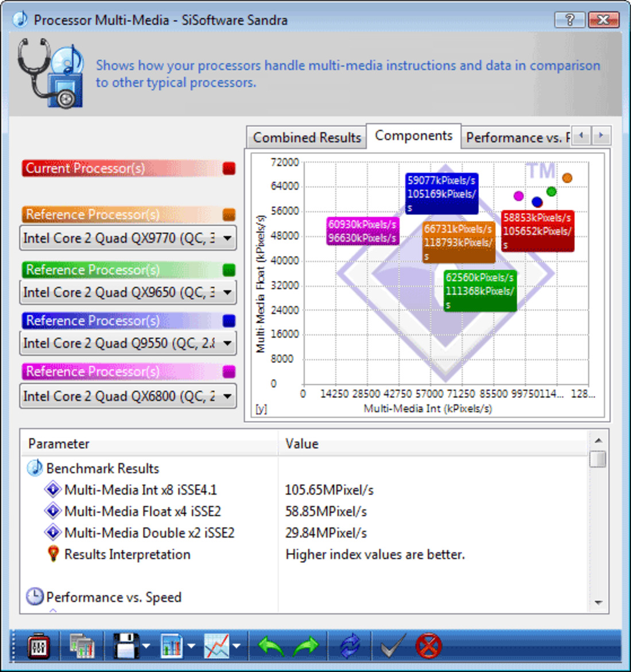Click the Multi-Media Double x2 diamond icon
The width and height of the screenshot is (631, 672).
pos(53,532)
